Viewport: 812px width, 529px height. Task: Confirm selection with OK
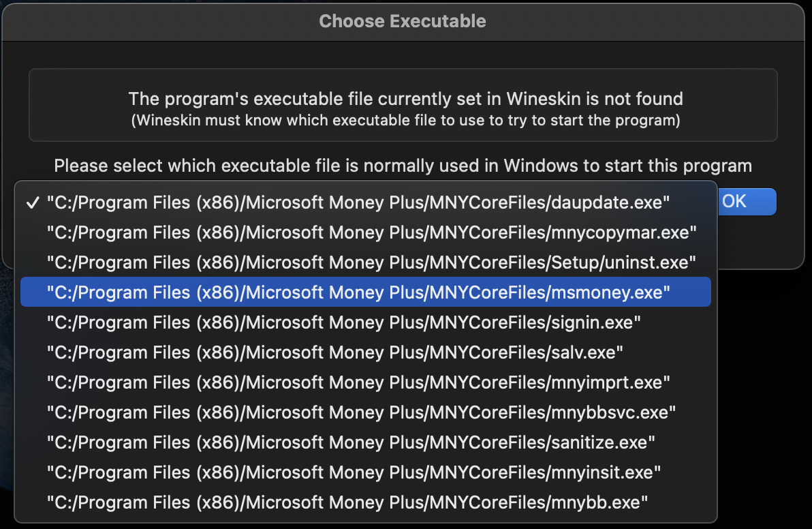click(x=745, y=202)
